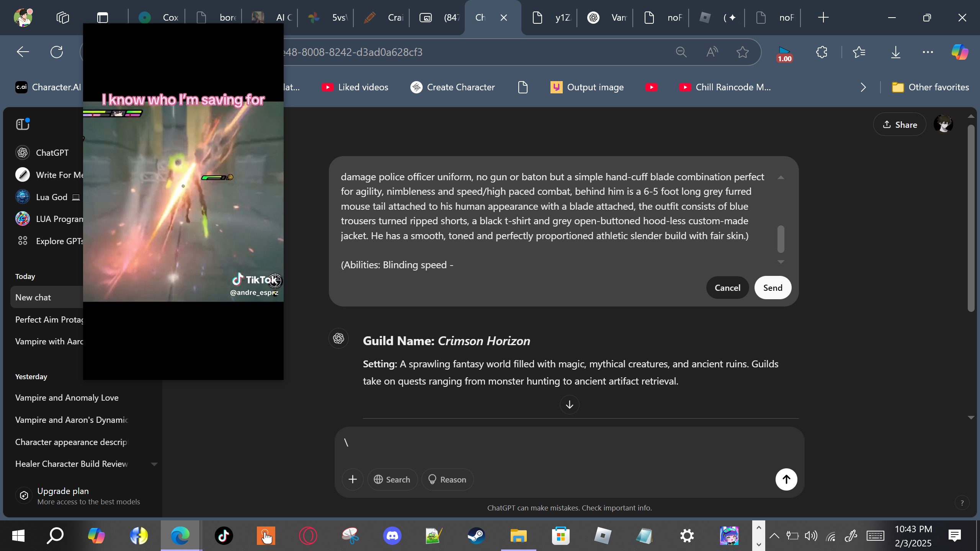Toggle the Reason option
This screenshot has width=980, height=551.
click(447, 479)
